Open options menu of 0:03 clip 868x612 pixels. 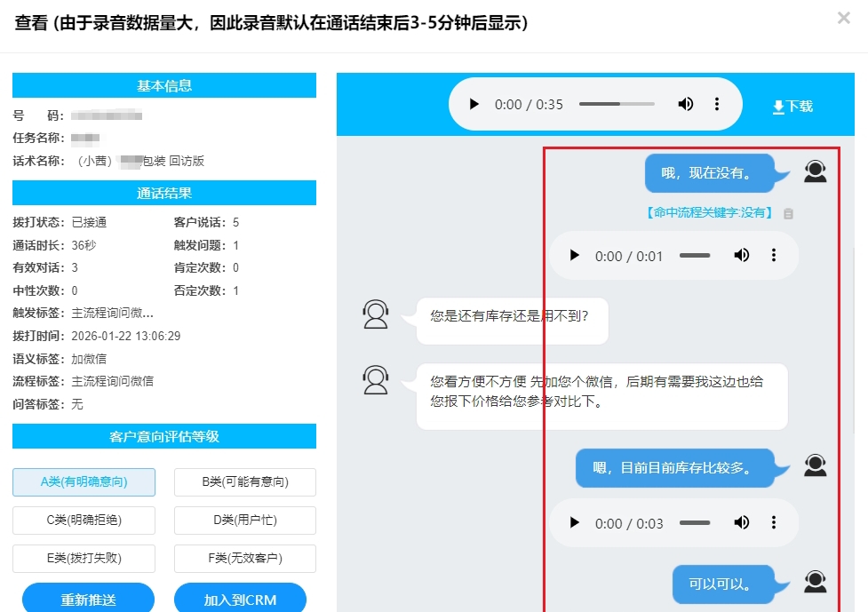(773, 522)
